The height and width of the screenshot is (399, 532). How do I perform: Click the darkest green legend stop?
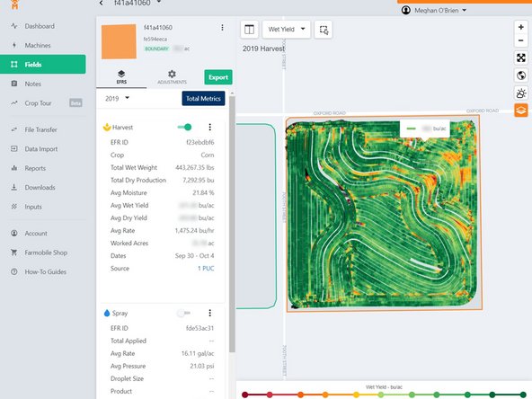click(523, 395)
